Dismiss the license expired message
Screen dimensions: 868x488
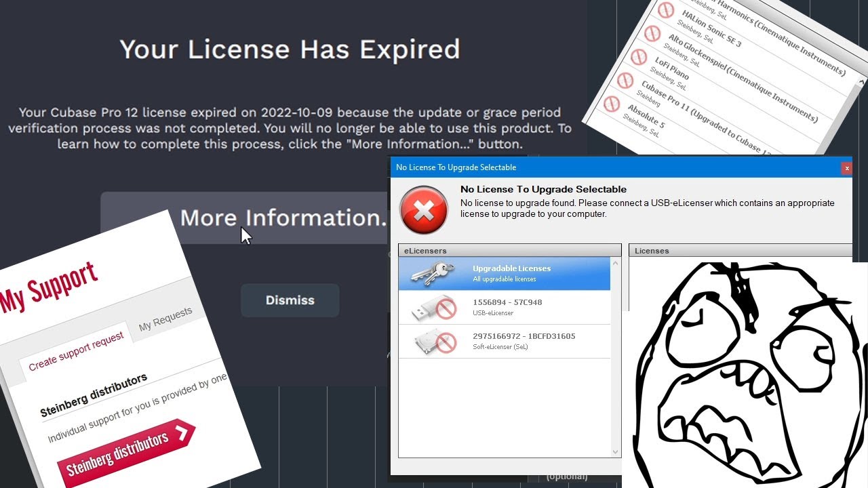coord(290,300)
